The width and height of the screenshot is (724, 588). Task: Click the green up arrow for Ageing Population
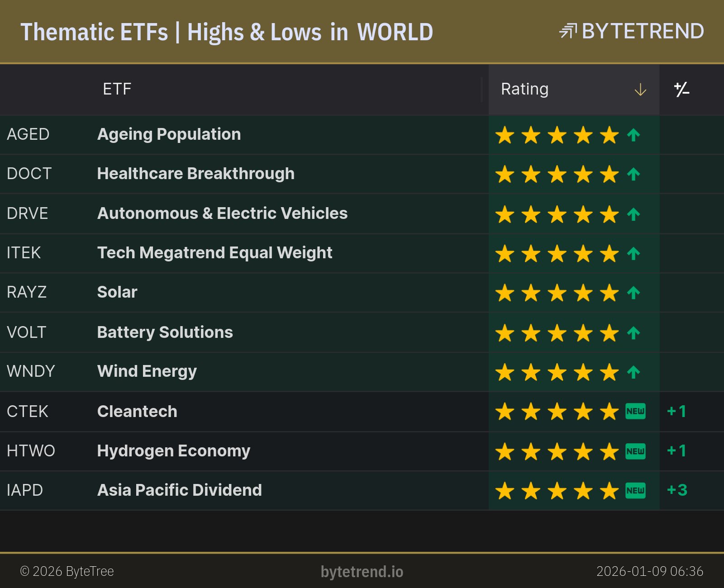point(633,135)
